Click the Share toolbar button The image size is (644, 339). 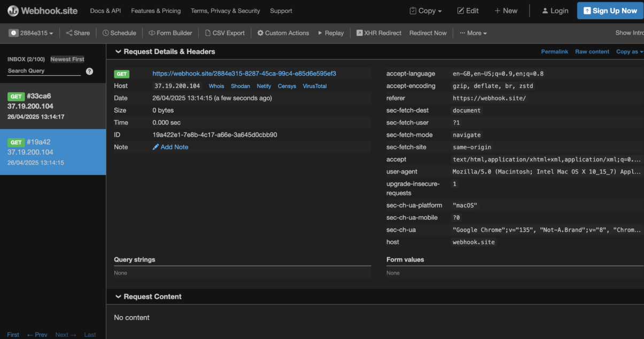click(x=78, y=33)
